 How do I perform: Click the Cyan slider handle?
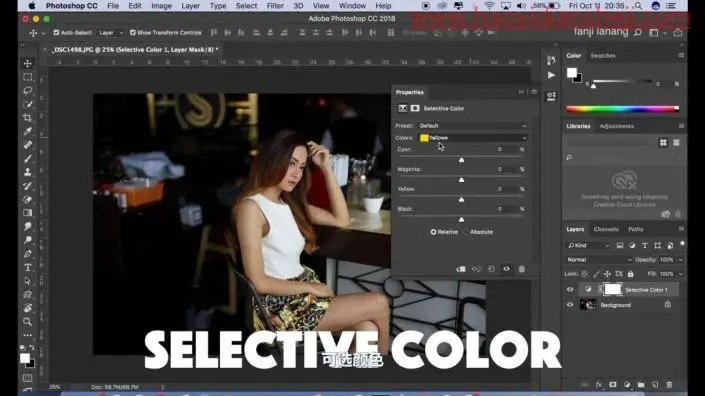[x=461, y=160]
